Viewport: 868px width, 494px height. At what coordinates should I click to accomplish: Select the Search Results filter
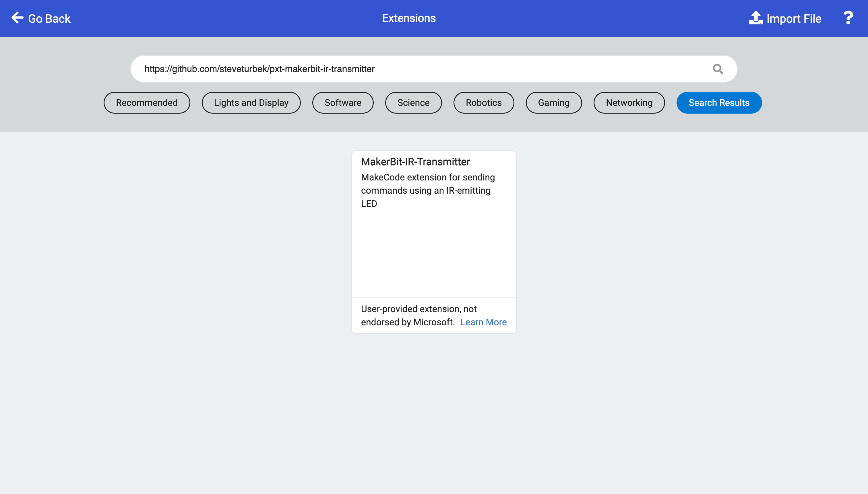click(x=719, y=102)
